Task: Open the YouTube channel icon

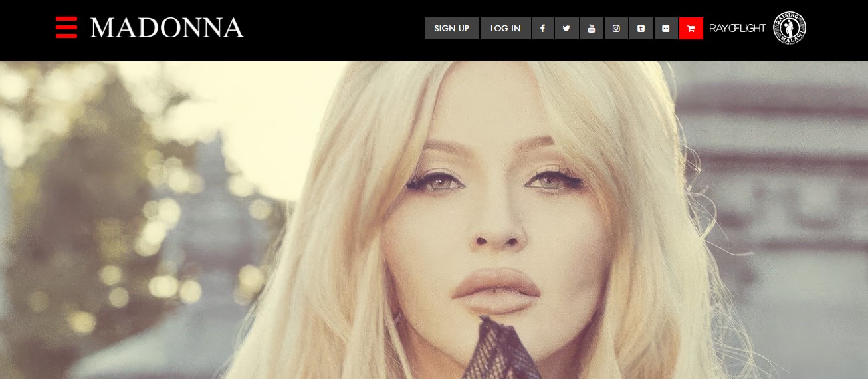Action: pyautogui.click(x=592, y=29)
